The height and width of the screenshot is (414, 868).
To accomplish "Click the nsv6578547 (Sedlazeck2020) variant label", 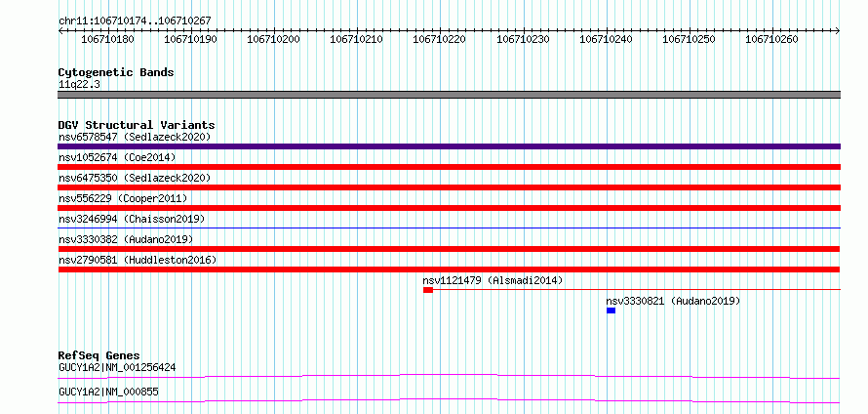I will [x=135, y=137].
